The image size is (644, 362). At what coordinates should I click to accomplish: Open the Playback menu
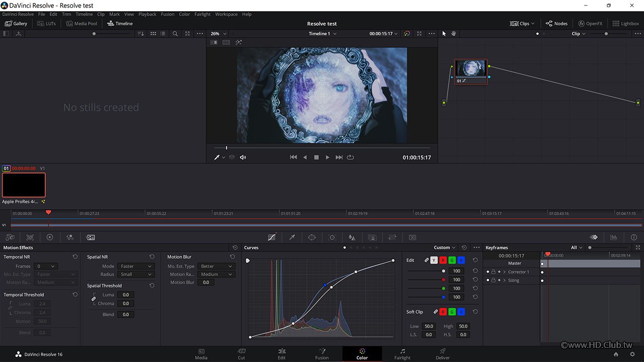147,14
